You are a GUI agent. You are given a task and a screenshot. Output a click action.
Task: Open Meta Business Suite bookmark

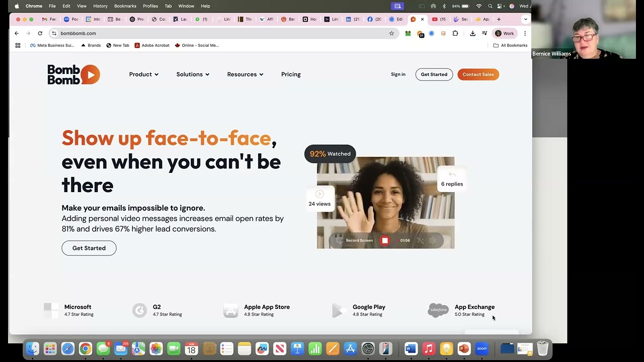[x=52, y=45]
